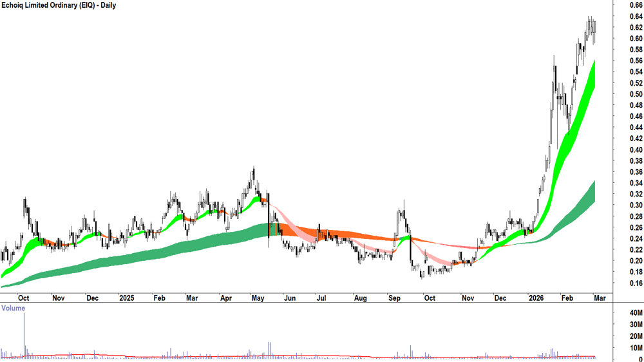The image size is (644, 362).
Task: Select the 30M volume axis label
Action: click(636, 325)
